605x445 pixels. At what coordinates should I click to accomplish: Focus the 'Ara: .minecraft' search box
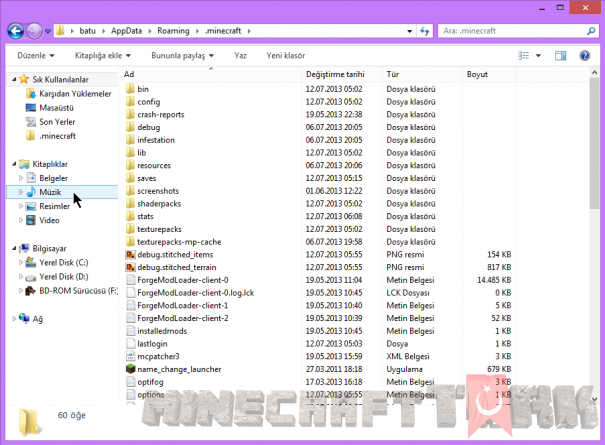click(518, 31)
